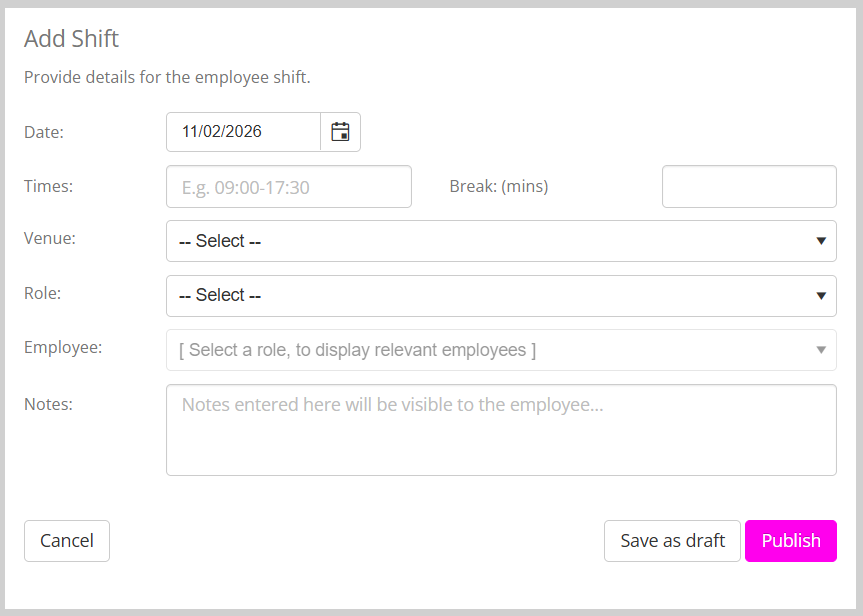Click the "Role:" label
863x616 pixels.
point(44,293)
